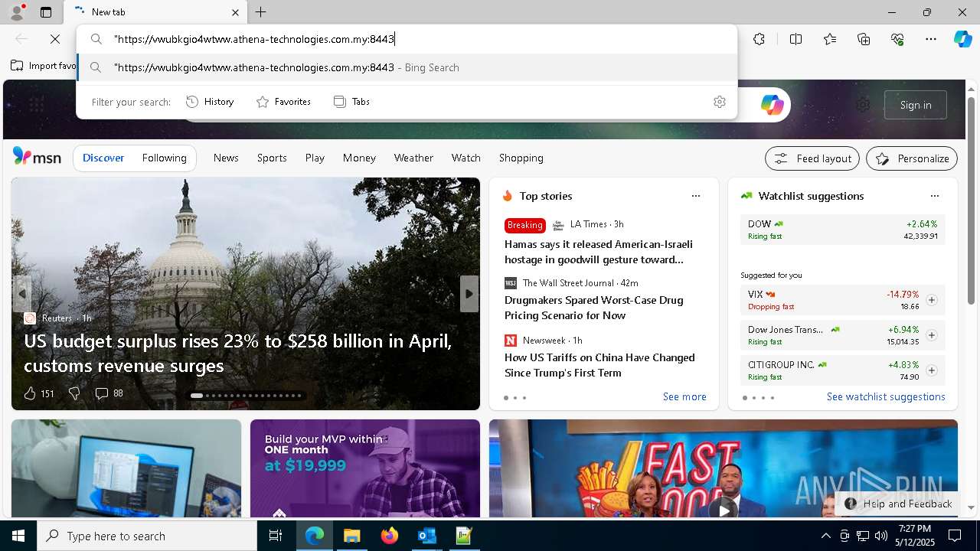Open a new tab with plus button
The width and height of the screenshot is (980, 551).
tap(260, 12)
